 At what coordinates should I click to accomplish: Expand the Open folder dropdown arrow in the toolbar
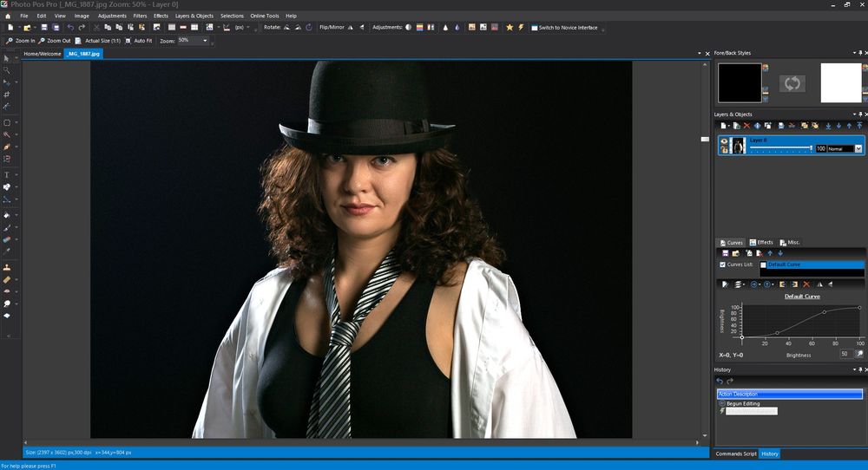pyautogui.click(x=35, y=27)
